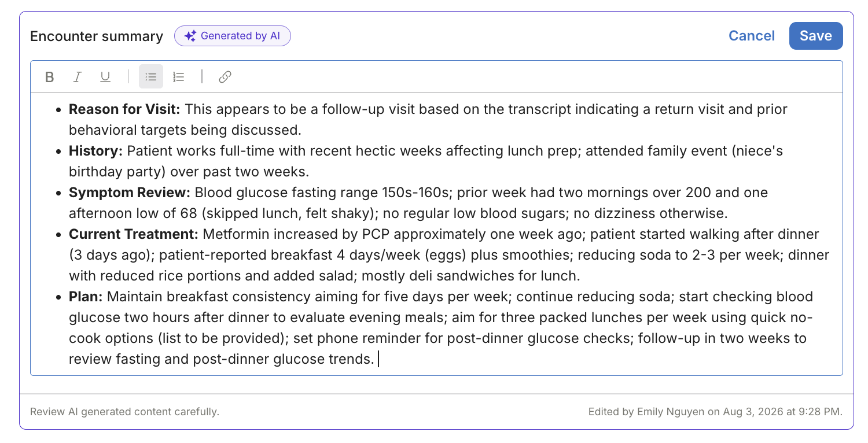Toggle underline formatting in toolbar

click(x=105, y=76)
